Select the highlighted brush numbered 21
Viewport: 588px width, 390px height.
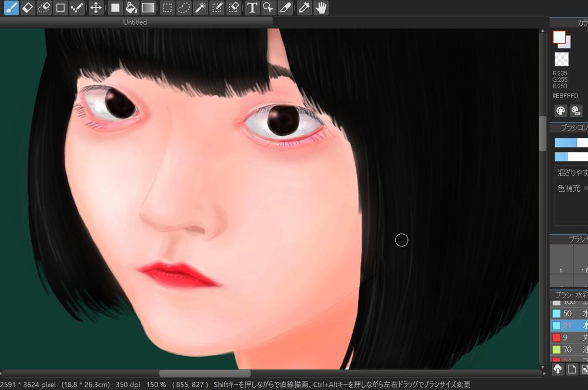click(x=569, y=325)
